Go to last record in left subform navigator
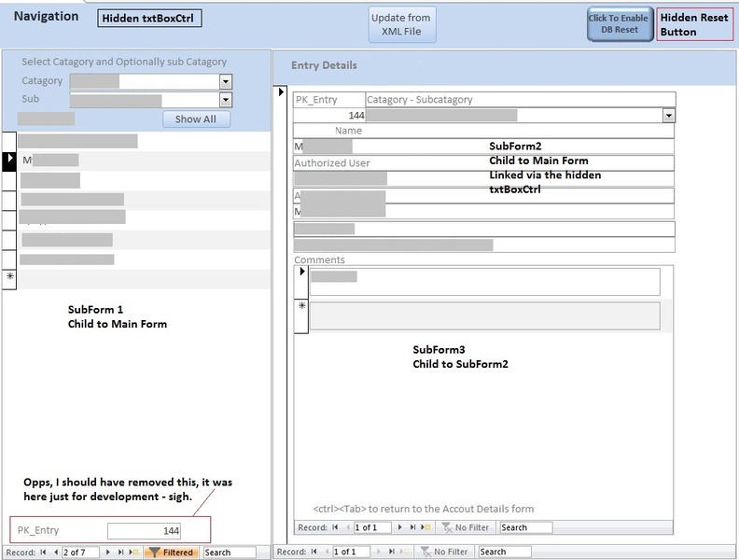 point(122,553)
